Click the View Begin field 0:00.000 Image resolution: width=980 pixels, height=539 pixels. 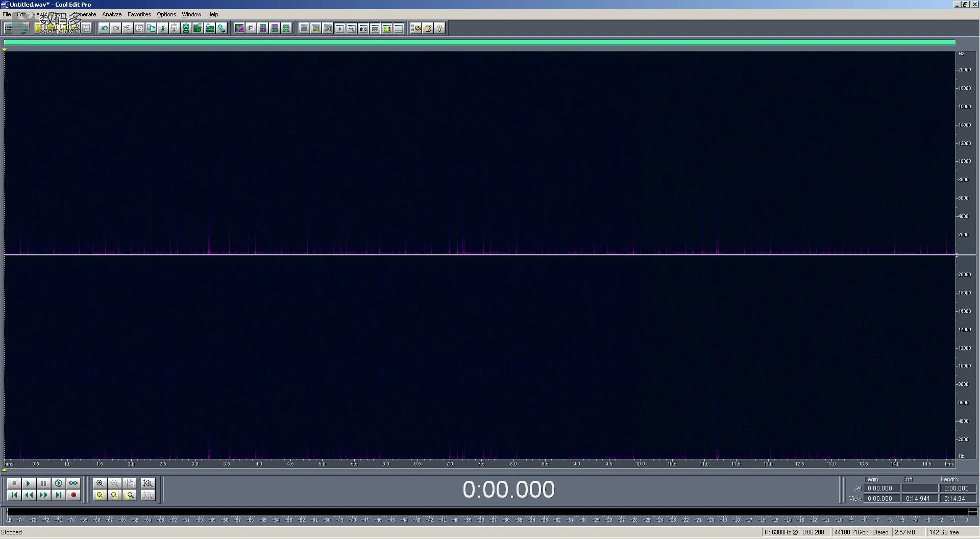(881, 499)
